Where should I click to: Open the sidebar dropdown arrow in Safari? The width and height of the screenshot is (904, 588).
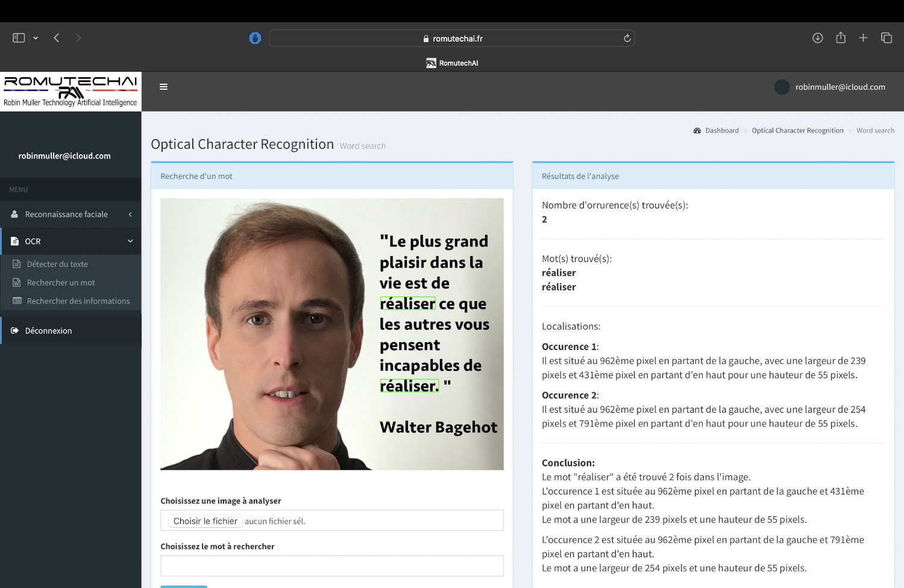(x=36, y=38)
